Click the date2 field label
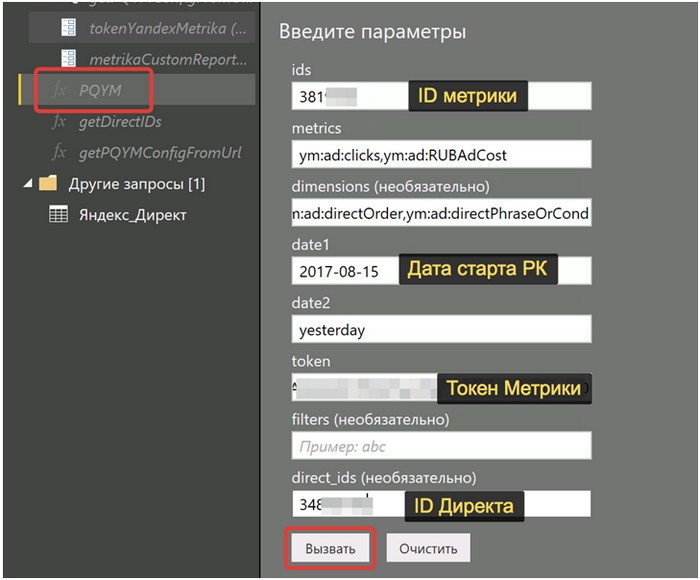The width and height of the screenshot is (700, 580). click(x=311, y=303)
